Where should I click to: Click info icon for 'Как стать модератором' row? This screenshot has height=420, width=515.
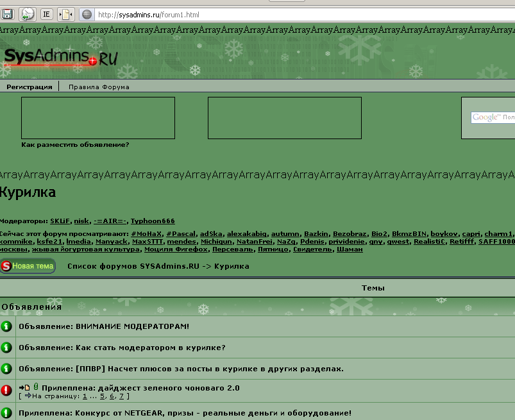[x=6, y=348]
